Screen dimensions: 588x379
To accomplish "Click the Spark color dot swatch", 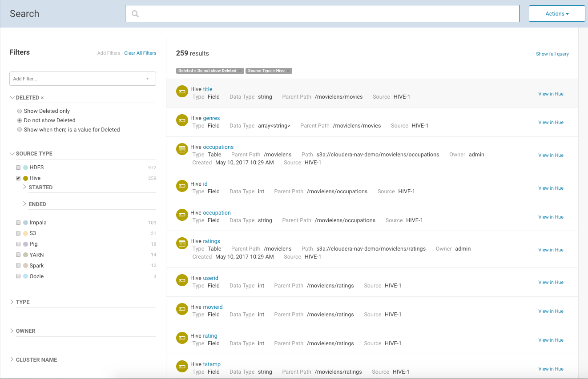I will [26, 266].
